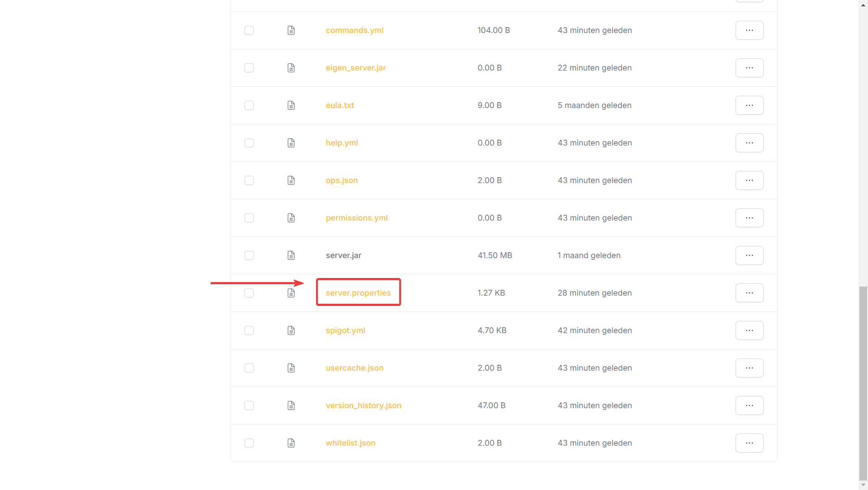Select the server.properties checkbox

coord(249,293)
